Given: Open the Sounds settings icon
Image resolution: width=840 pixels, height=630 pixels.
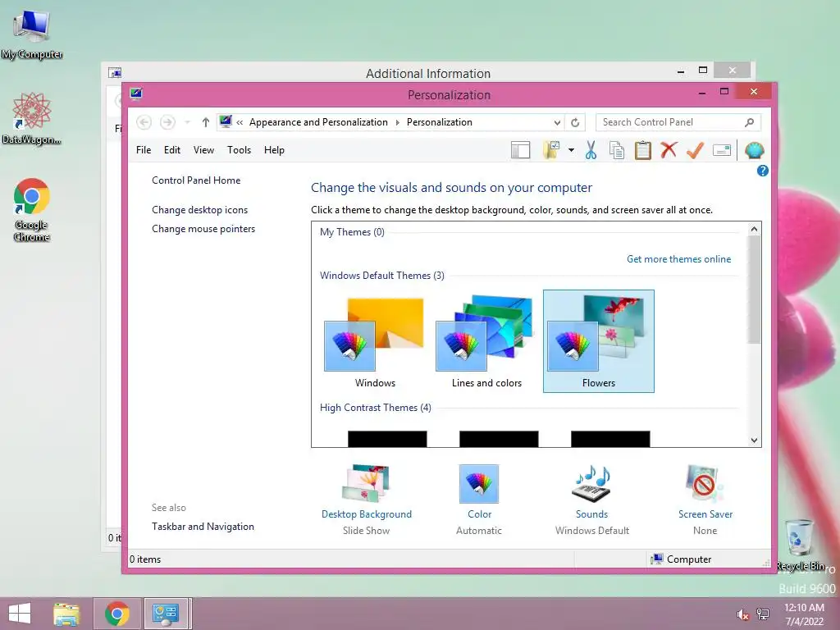Looking at the screenshot, I should [x=591, y=484].
